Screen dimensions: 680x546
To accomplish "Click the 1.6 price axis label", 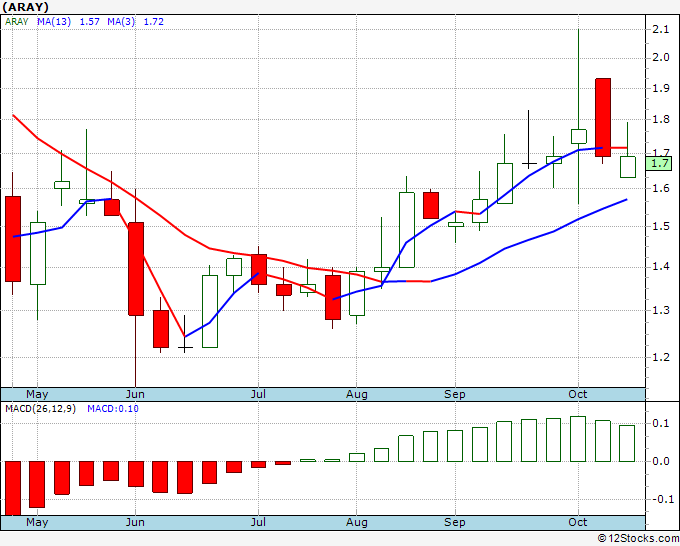I will [x=661, y=188].
